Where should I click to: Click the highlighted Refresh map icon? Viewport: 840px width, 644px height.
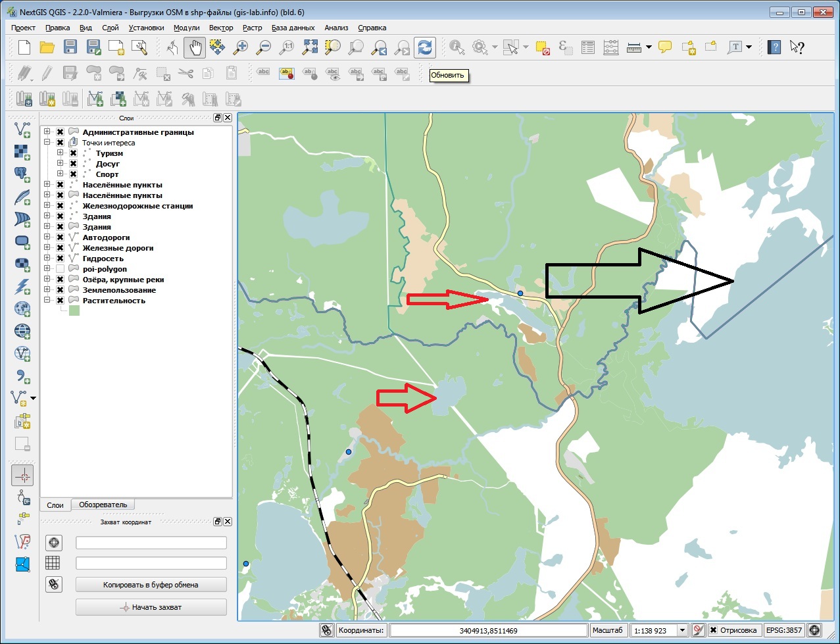click(424, 47)
